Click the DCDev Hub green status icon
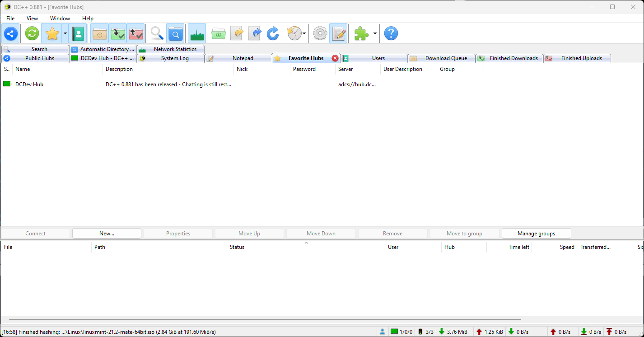Screen dimensions: 644x337 pyautogui.click(x=7, y=84)
